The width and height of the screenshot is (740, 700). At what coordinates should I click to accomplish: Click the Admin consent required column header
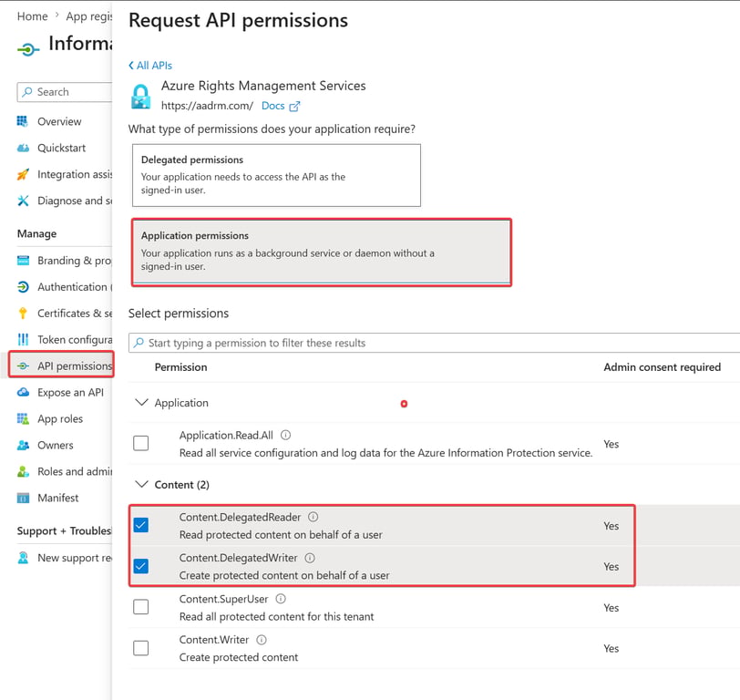(x=663, y=367)
